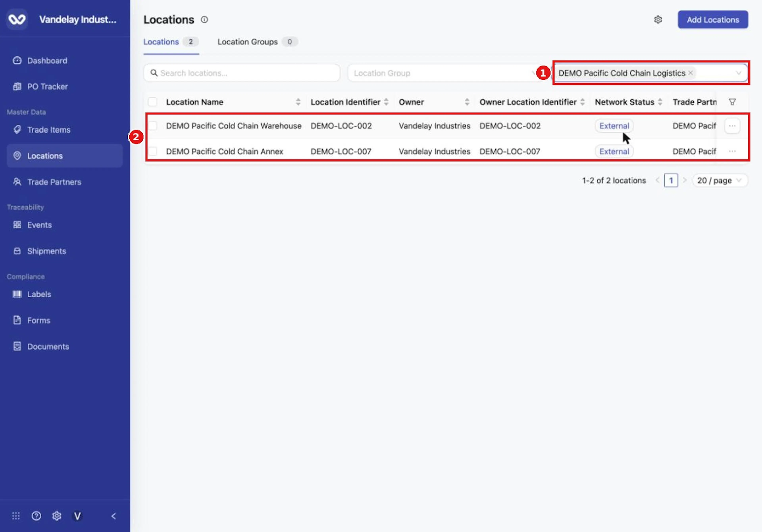Open Forms in the sidebar
The image size is (762, 532).
pos(65,320)
